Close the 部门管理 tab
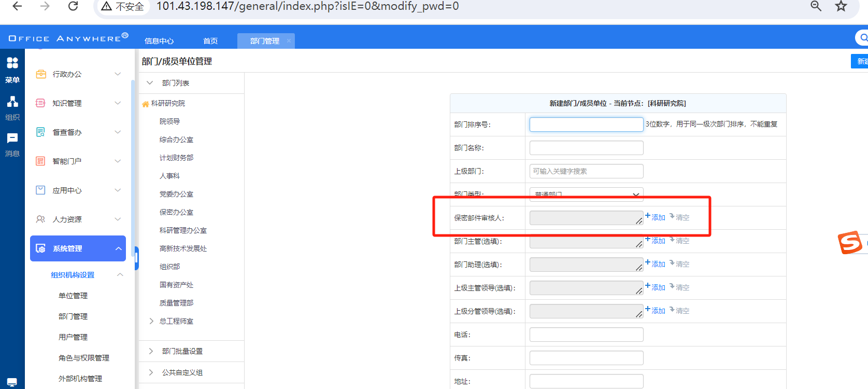Screen dimensions: 868x389 289,41
